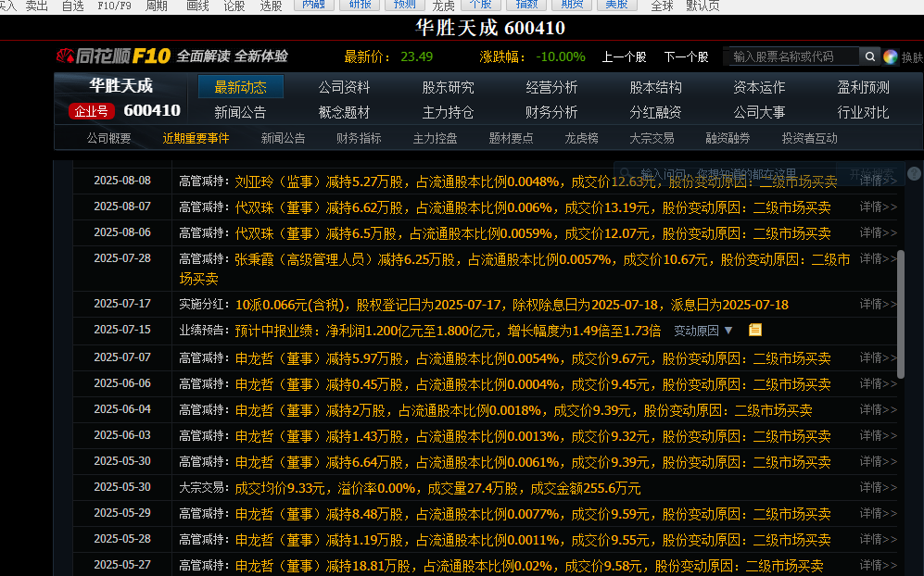Open 详情 for the 2025-08-06 代双珠 row
Image resolution: width=924 pixels, height=576 pixels.
[878, 232]
